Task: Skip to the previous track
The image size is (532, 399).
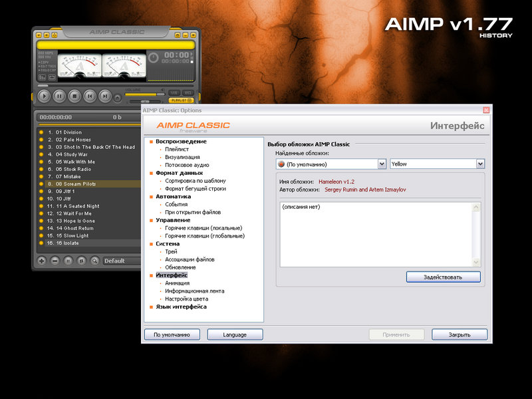Action: (x=90, y=96)
